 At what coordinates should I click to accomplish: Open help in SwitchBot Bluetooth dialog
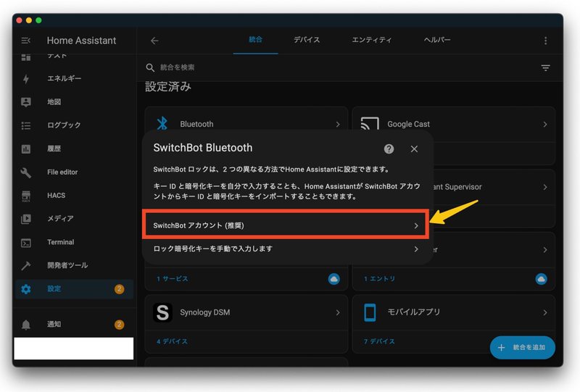click(389, 149)
